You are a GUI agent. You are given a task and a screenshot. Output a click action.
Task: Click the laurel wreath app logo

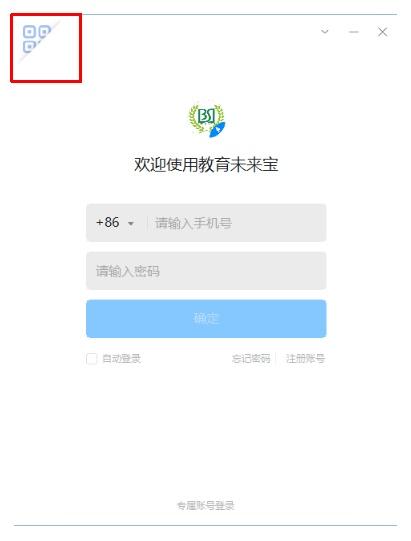point(206,120)
